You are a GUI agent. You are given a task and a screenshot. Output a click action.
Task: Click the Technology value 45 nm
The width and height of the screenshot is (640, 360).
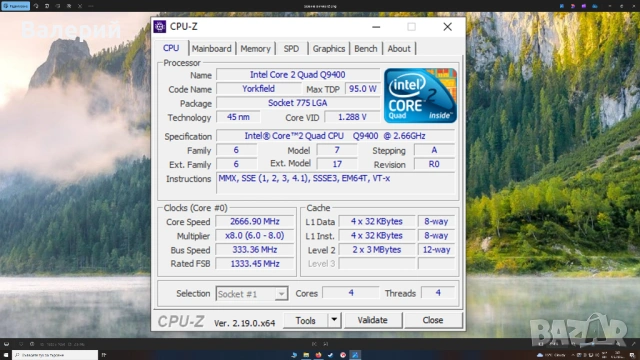pyautogui.click(x=238, y=117)
